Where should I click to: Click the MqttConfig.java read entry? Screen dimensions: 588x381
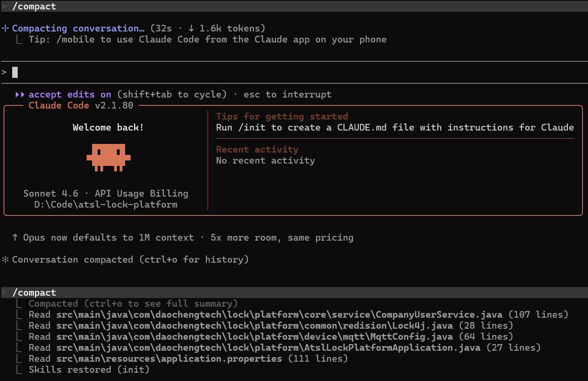point(271,337)
